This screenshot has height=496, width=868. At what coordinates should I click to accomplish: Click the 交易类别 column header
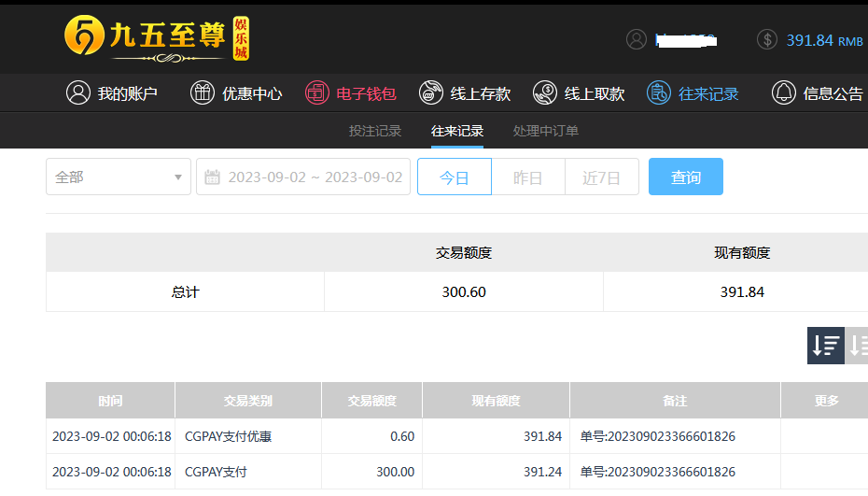(248, 400)
